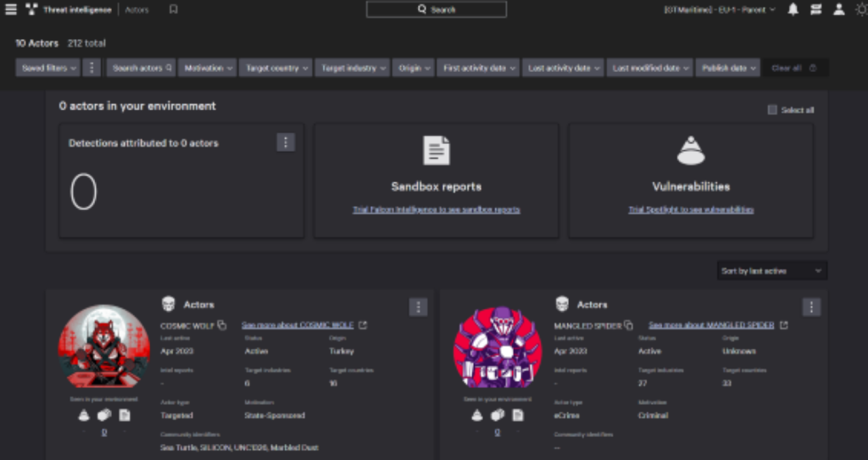Click the "Turkey" origin value

(x=342, y=351)
